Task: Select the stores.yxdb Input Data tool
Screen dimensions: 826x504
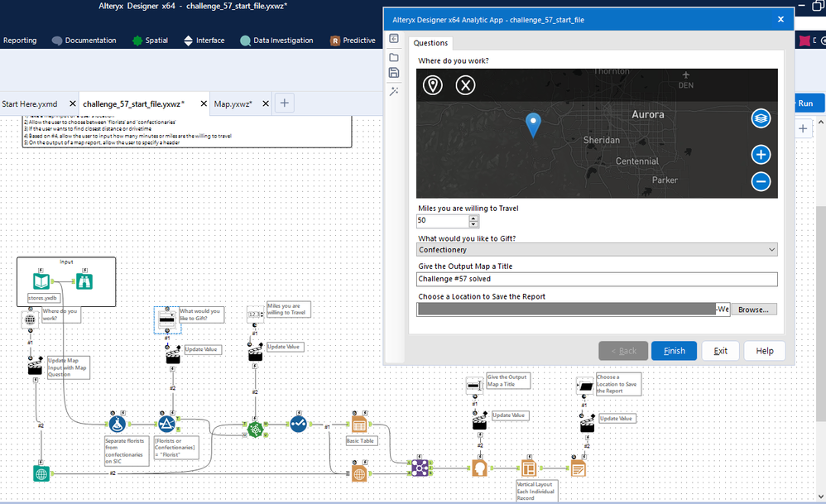Action: tap(41, 281)
